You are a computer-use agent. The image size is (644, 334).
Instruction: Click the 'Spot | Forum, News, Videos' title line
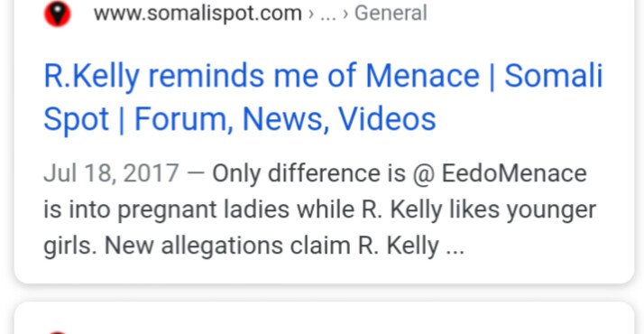tap(240, 119)
